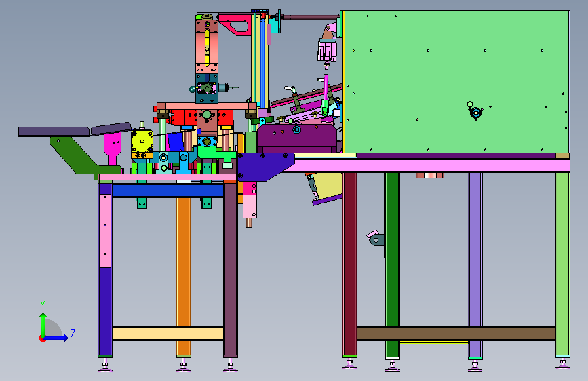This screenshot has height=381, width=588.
Task: Click the "Y" axis label
Action: pyautogui.click(x=43, y=304)
